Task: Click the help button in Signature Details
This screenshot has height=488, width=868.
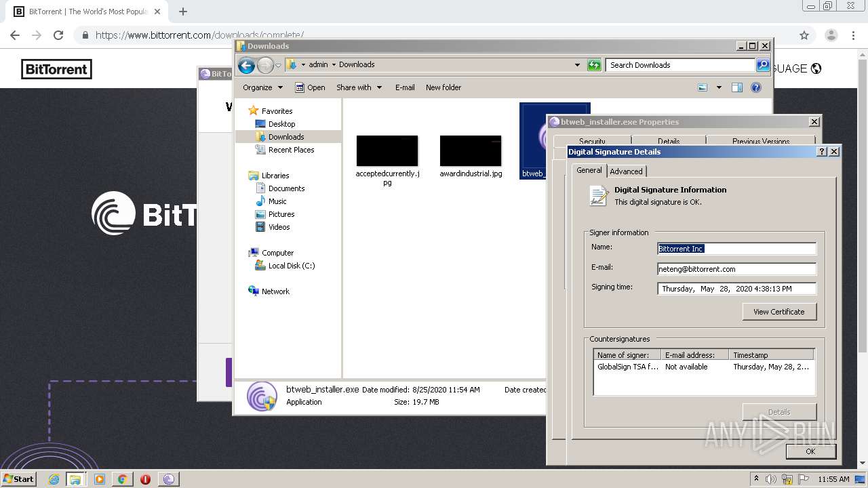Action: pyautogui.click(x=823, y=152)
